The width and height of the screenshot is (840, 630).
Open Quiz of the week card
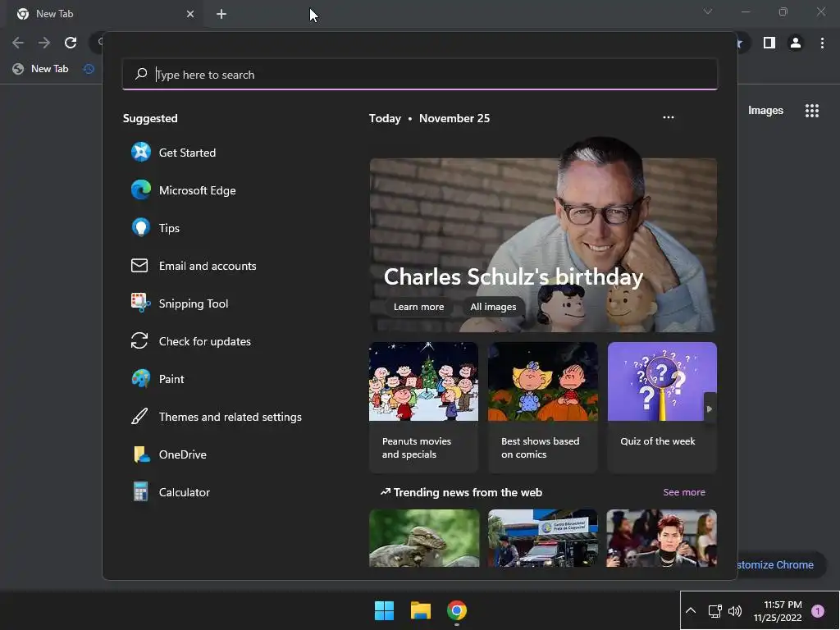(662, 407)
